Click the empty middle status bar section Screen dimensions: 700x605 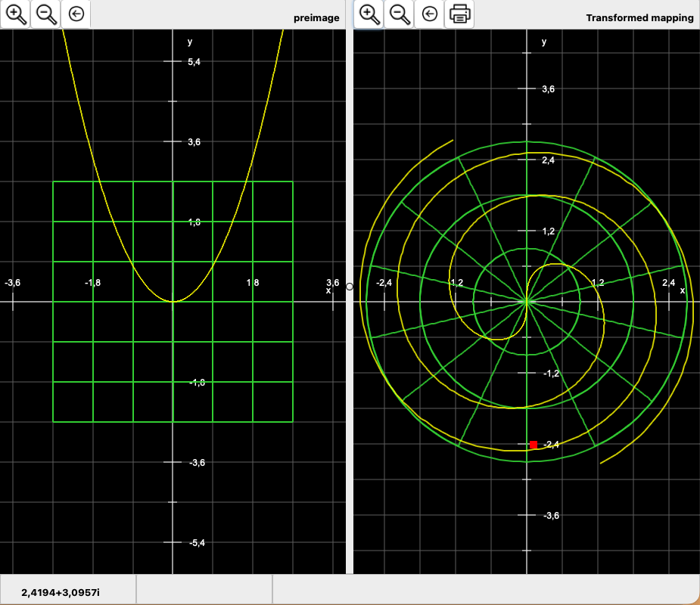click(204, 591)
